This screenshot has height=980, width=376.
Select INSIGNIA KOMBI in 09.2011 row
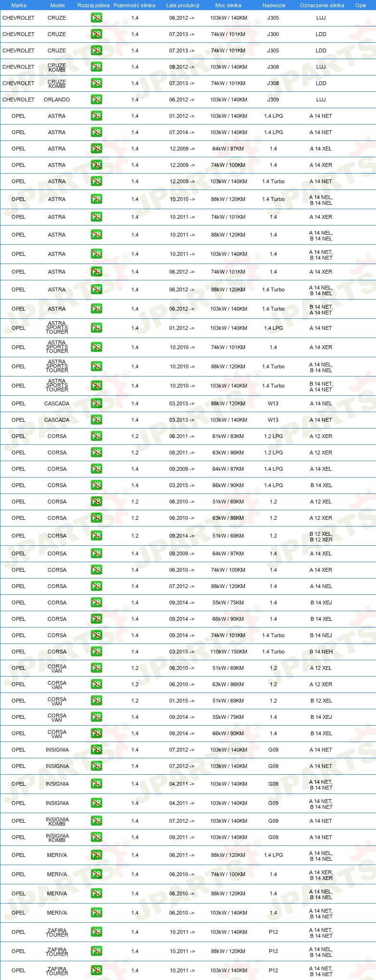(x=57, y=838)
